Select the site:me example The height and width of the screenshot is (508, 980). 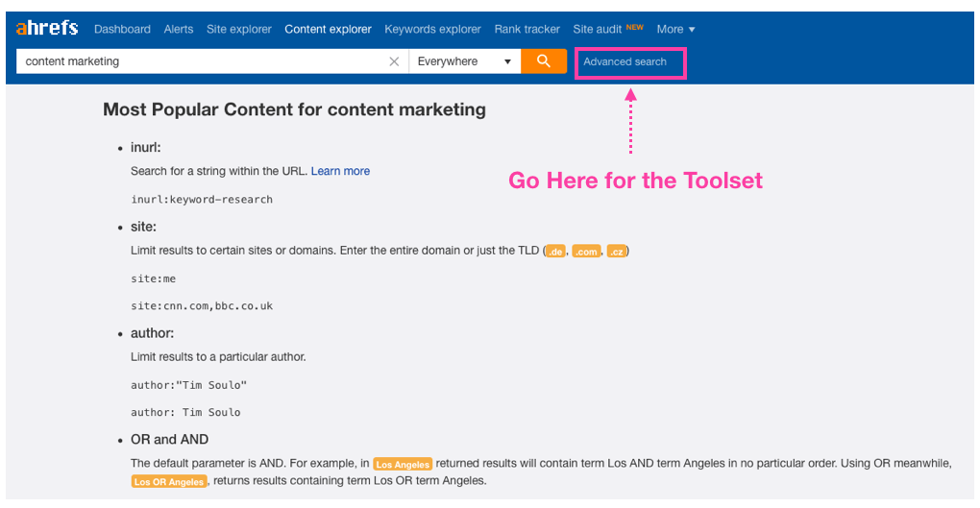pos(153,278)
